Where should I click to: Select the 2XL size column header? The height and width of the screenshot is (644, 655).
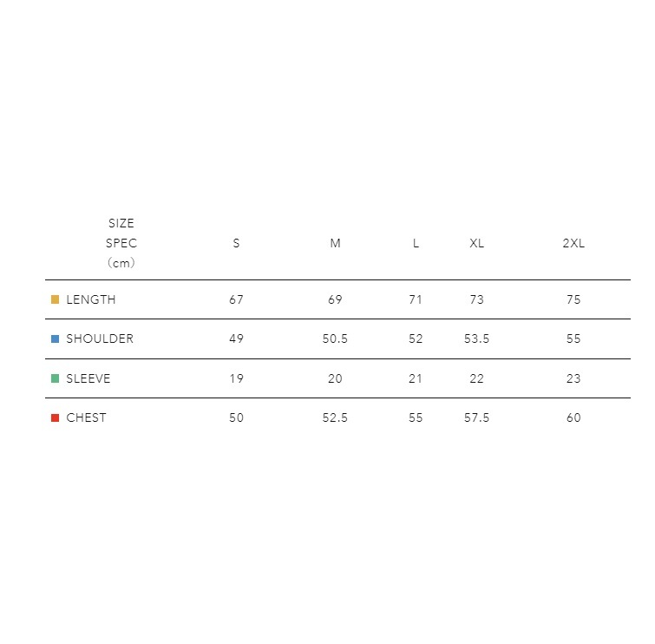pyautogui.click(x=573, y=243)
